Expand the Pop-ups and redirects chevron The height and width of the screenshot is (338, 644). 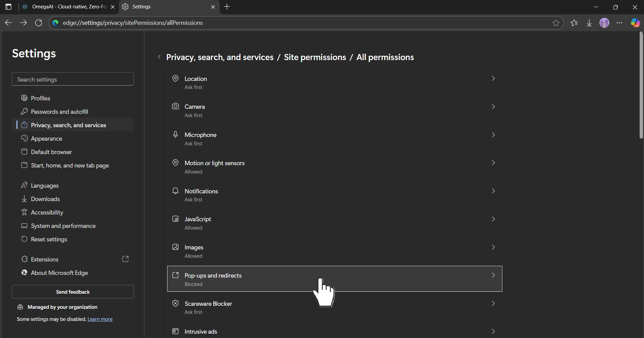(493, 275)
